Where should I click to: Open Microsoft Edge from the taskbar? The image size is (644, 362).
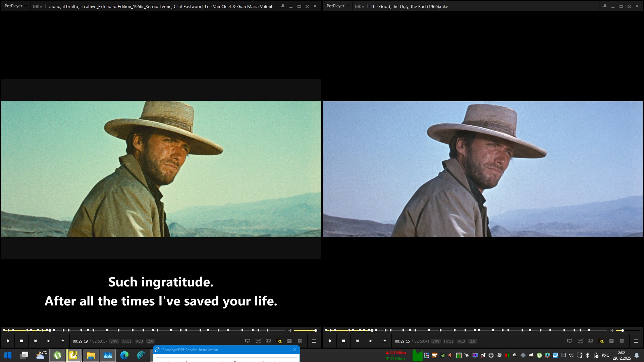pos(124,355)
